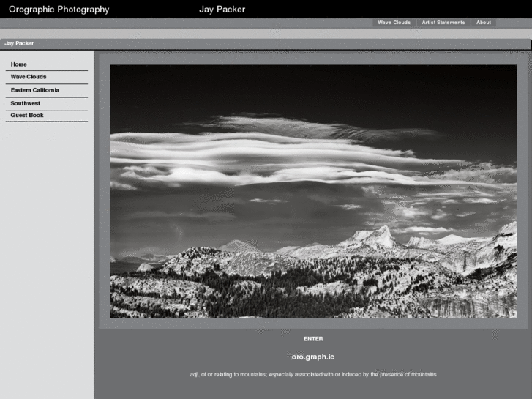Open the Guest Book page
This screenshot has width=532, height=399.
pos(27,115)
